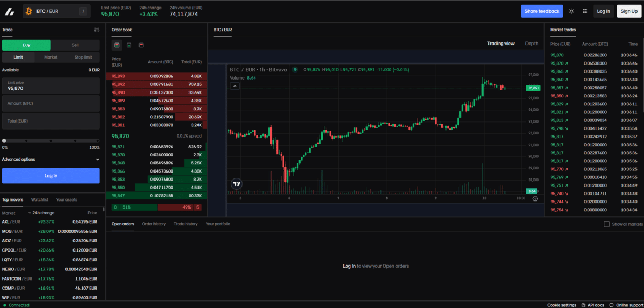Expand Advanced options section
Viewport: 644px width, 308px height.
[50, 159]
